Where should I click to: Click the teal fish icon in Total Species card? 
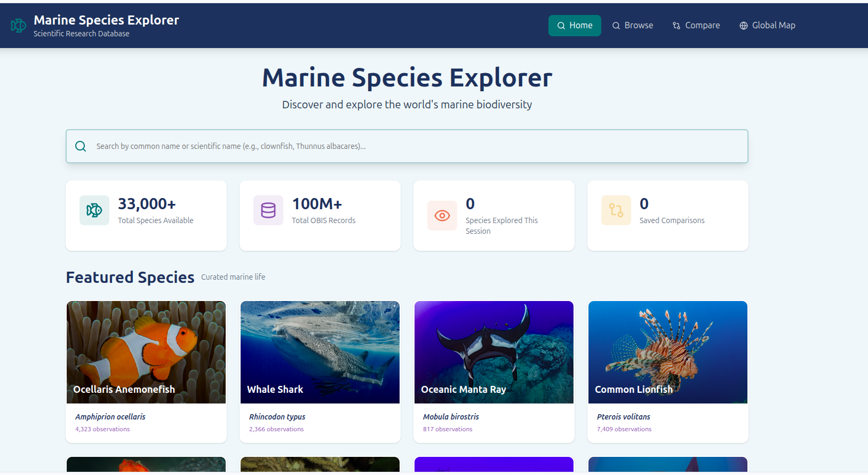pos(94,210)
